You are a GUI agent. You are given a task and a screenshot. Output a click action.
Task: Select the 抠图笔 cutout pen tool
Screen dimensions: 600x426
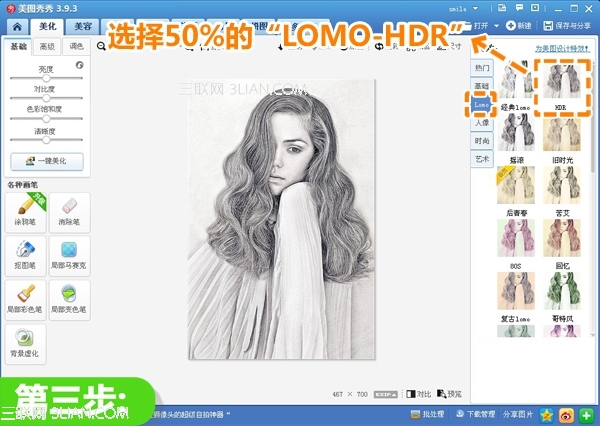pos(26,256)
